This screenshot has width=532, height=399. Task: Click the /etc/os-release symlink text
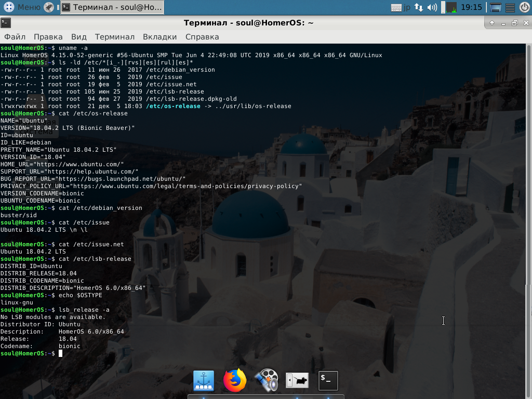point(173,106)
